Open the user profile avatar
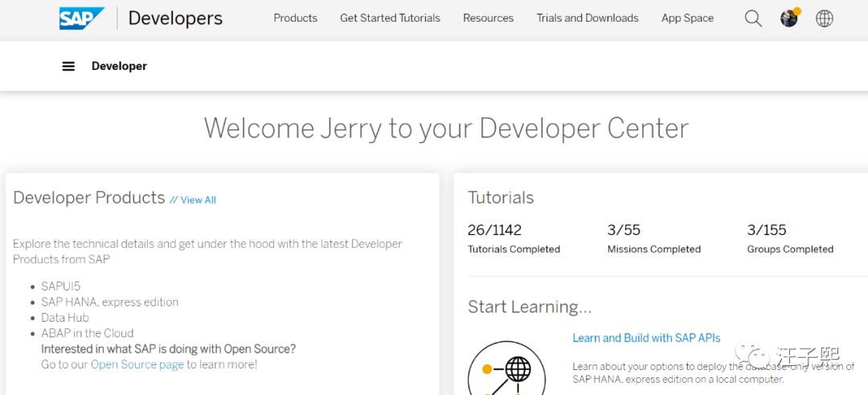 [790, 18]
